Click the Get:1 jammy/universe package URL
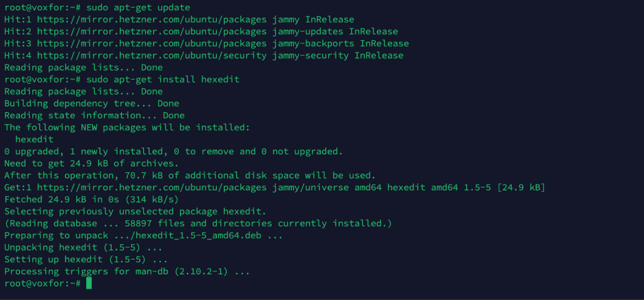The height and width of the screenshot is (300, 644). click(x=152, y=187)
